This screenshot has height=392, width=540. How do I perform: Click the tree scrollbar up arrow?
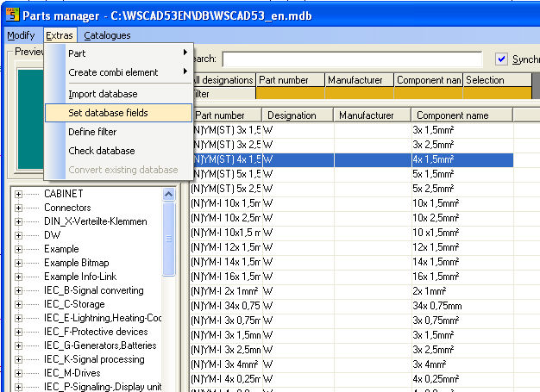click(x=168, y=195)
